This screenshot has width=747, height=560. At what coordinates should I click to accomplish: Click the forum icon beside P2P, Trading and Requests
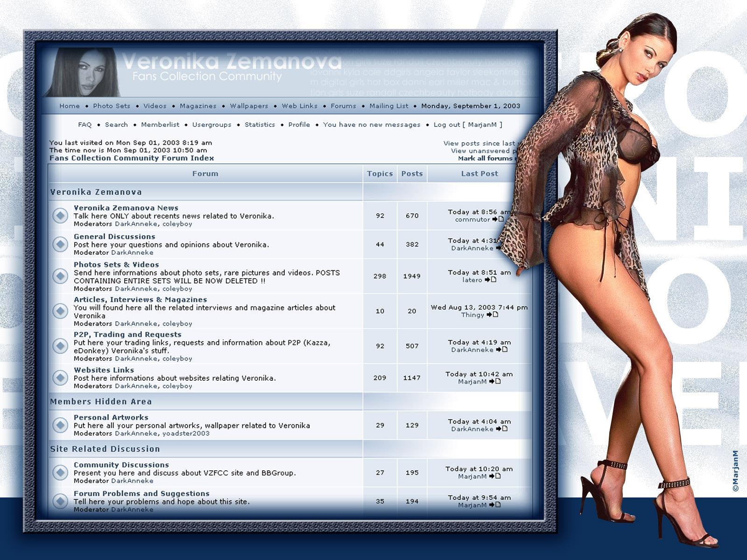click(60, 346)
